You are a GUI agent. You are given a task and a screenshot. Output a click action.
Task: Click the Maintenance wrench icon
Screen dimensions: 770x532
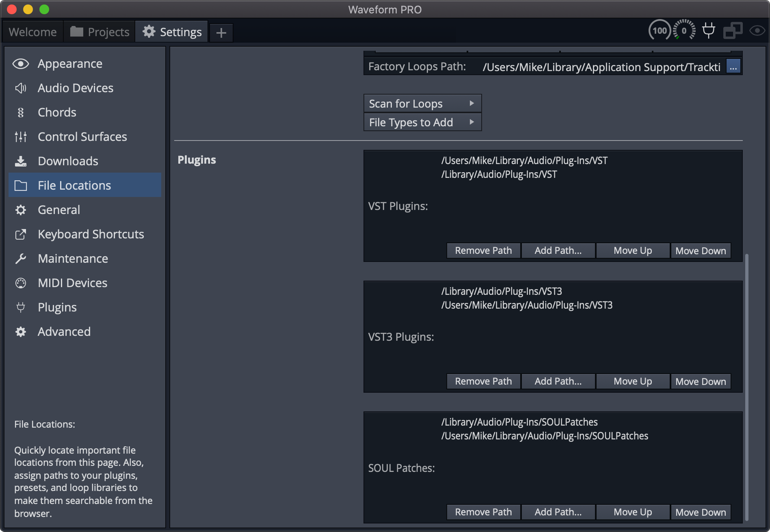tap(21, 259)
